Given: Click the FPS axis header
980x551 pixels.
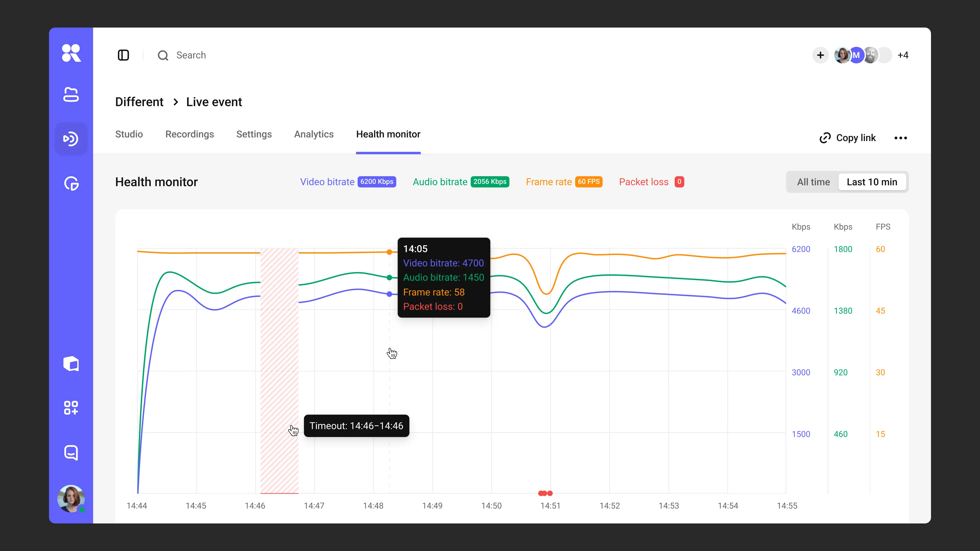Looking at the screenshot, I should tap(883, 227).
